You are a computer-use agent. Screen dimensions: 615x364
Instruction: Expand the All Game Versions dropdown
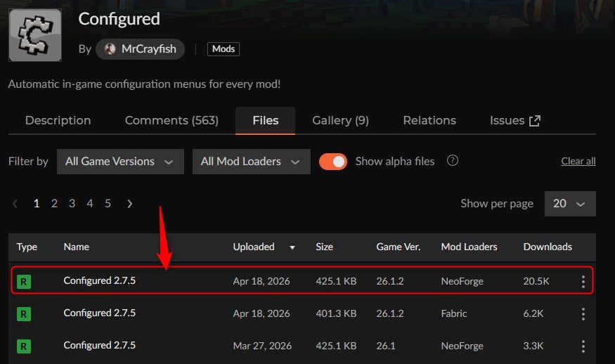120,162
